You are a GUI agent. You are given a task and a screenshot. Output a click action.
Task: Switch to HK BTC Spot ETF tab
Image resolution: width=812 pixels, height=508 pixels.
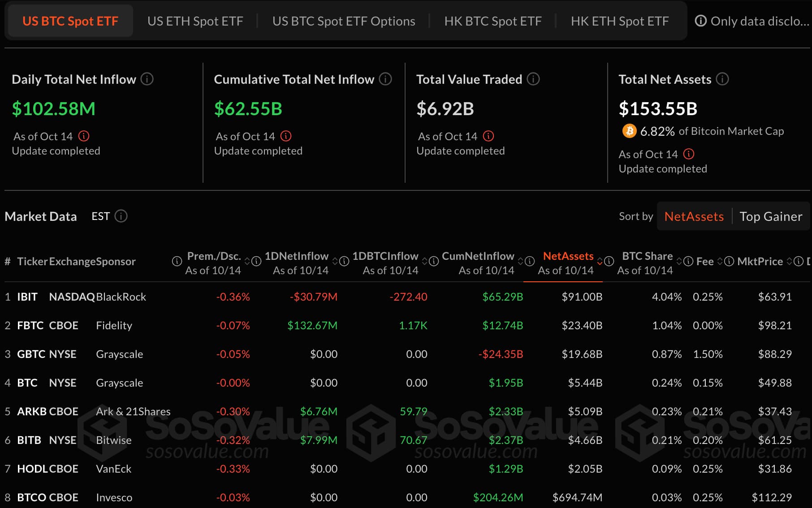click(x=493, y=21)
